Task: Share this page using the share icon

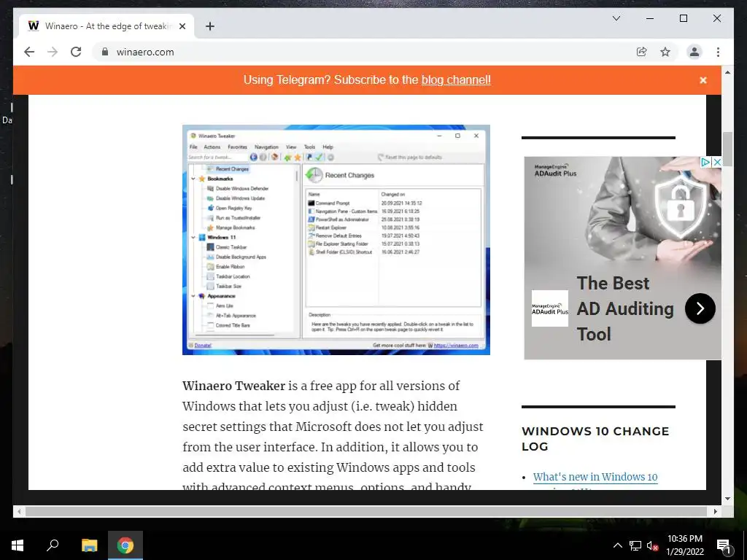Action: coord(642,52)
